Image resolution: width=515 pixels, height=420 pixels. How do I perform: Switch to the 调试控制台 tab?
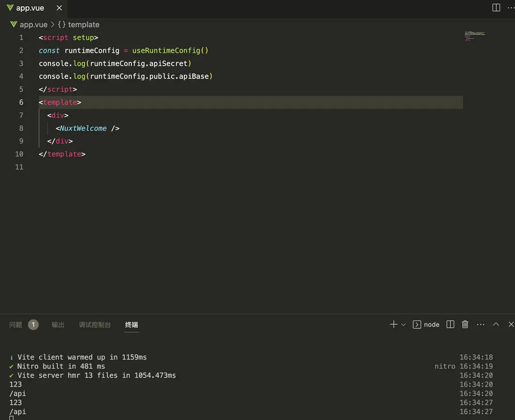95,325
